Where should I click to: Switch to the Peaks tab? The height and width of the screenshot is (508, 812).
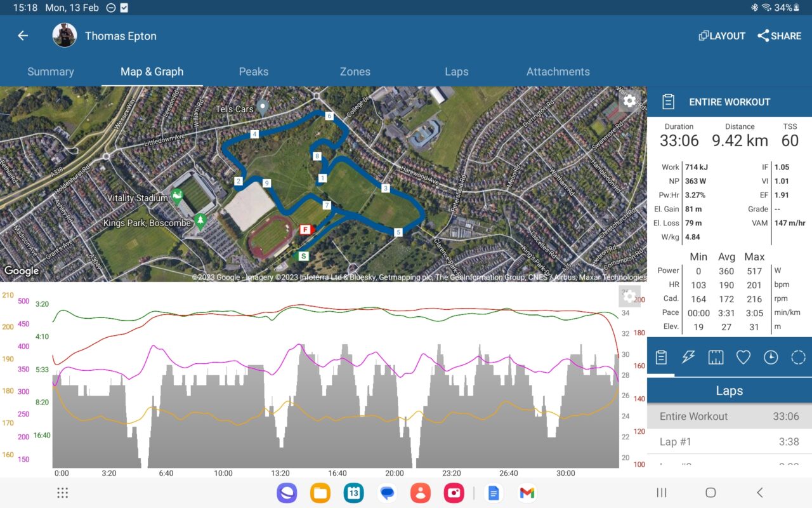[x=254, y=71]
